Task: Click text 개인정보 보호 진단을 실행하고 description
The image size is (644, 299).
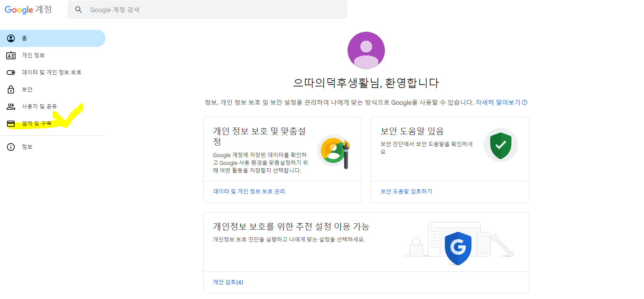Action: 289,239
